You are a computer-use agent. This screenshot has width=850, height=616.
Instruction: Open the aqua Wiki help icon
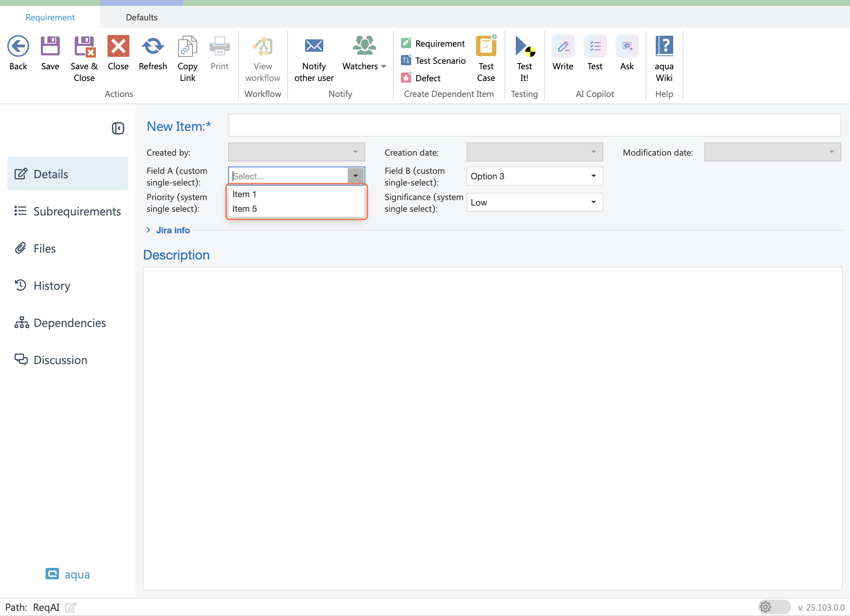tap(664, 46)
